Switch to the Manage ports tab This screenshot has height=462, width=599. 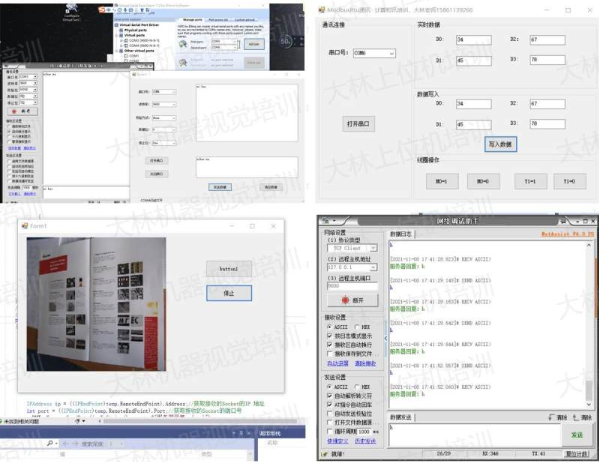click(x=193, y=19)
